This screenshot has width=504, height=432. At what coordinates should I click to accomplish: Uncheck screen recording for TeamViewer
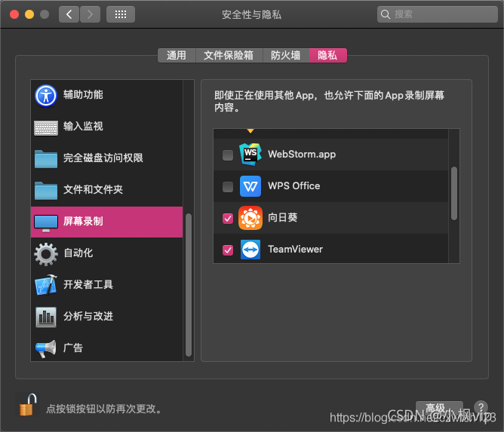point(228,250)
